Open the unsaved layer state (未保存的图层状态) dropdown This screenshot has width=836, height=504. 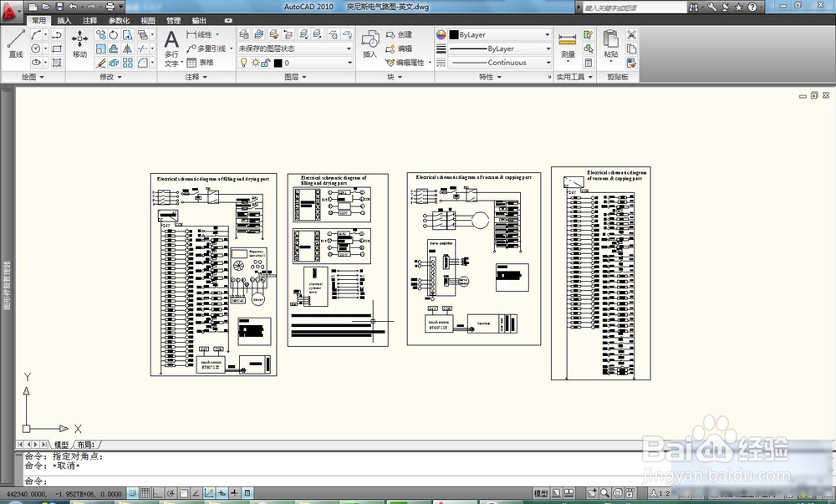[295, 48]
